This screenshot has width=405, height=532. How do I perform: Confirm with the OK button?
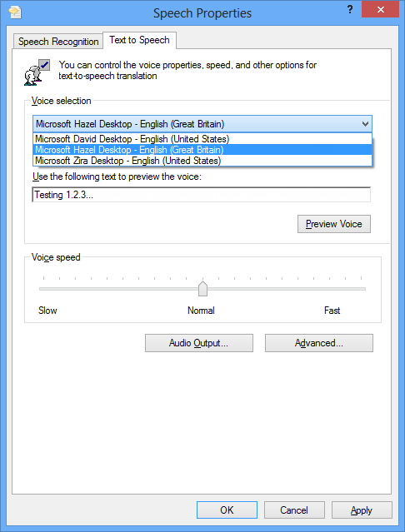pyautogui.click(x=227, y=510)
